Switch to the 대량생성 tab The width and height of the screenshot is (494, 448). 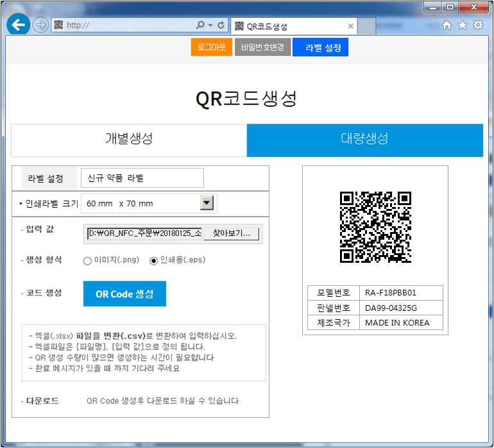coord(365,140)
